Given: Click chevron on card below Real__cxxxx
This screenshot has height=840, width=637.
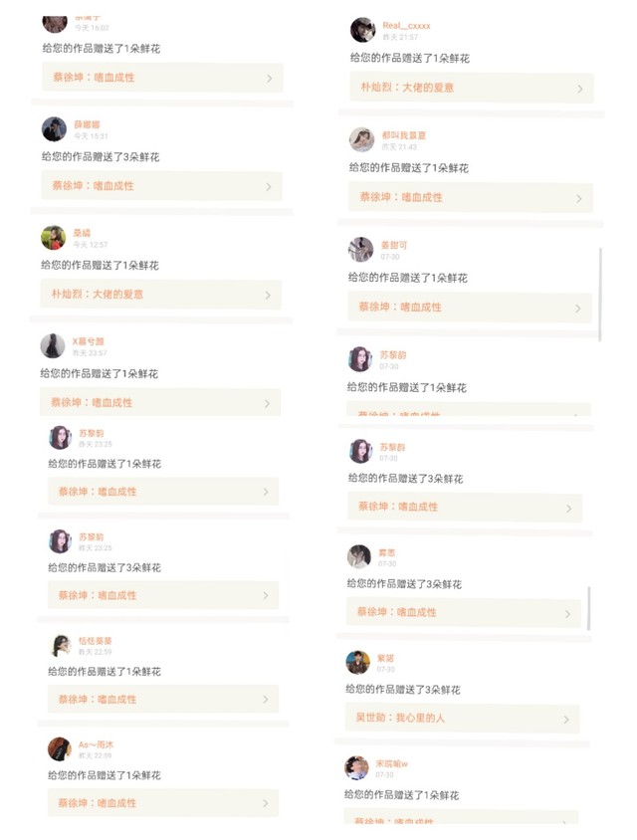Looking at the screenshot, I should (580, 89).
